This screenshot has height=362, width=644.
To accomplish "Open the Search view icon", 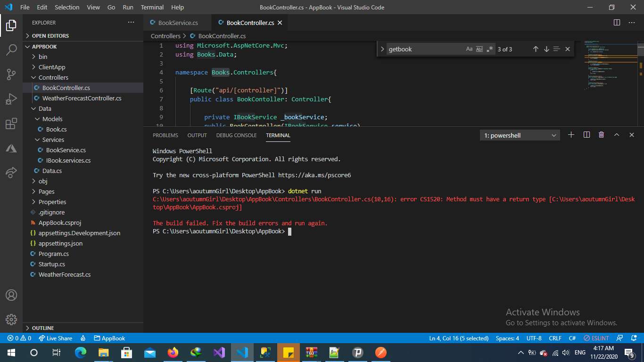I will coord(11,50).
